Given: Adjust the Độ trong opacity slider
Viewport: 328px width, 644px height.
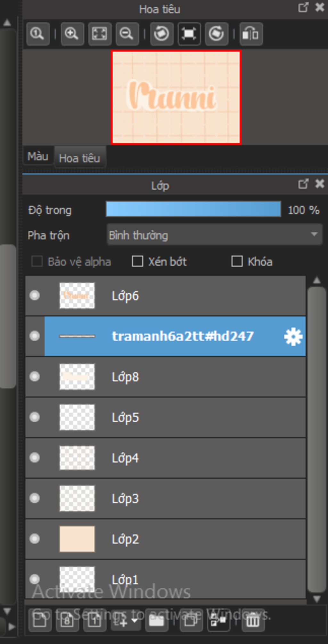Looking at the screenshot, I should pos(193,209).
